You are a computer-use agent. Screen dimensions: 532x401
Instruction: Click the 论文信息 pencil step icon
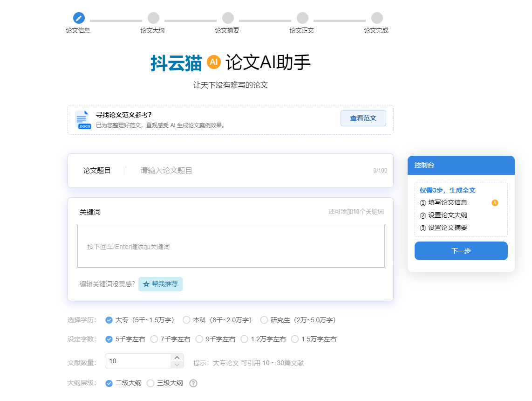(x=78, y=18)
